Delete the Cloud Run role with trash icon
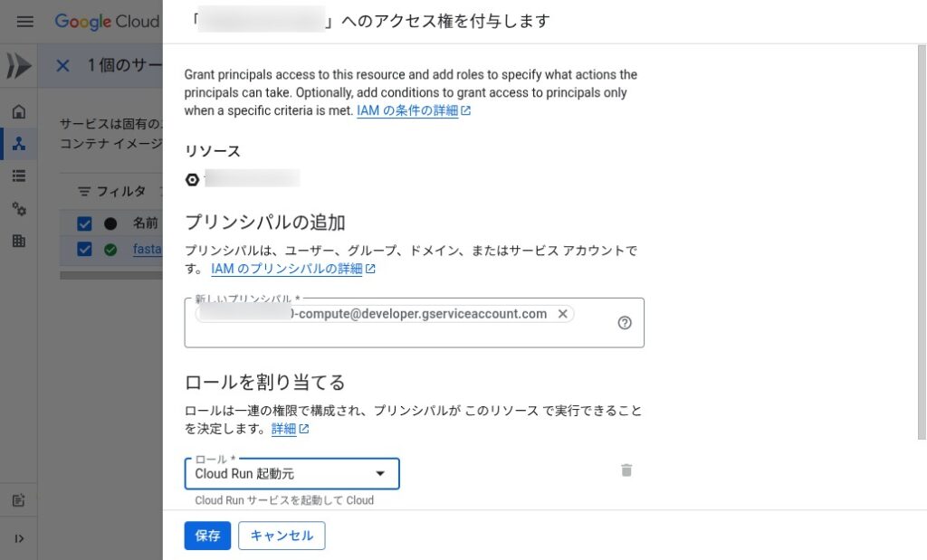Viewport: 927px width, 560px height. 626,470
